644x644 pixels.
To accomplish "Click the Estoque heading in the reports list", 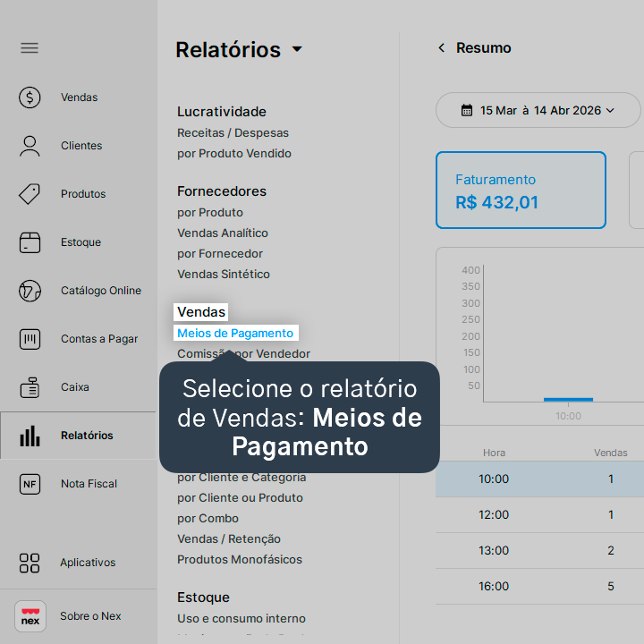I will 203,597.
